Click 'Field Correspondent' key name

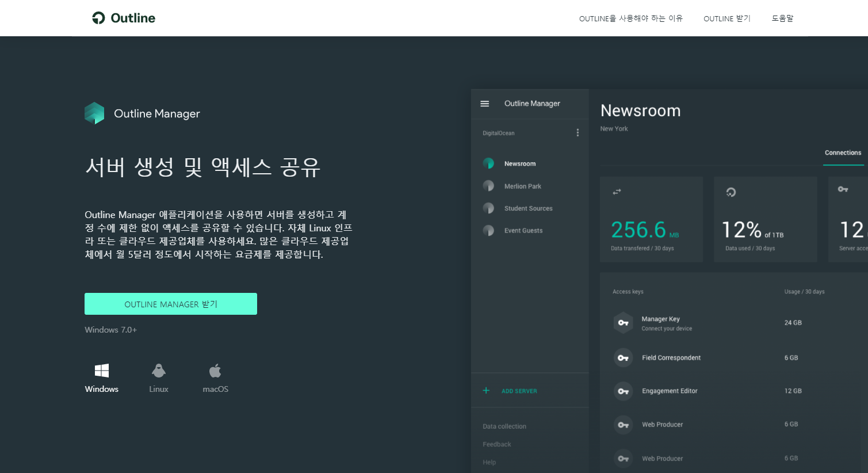671,358
